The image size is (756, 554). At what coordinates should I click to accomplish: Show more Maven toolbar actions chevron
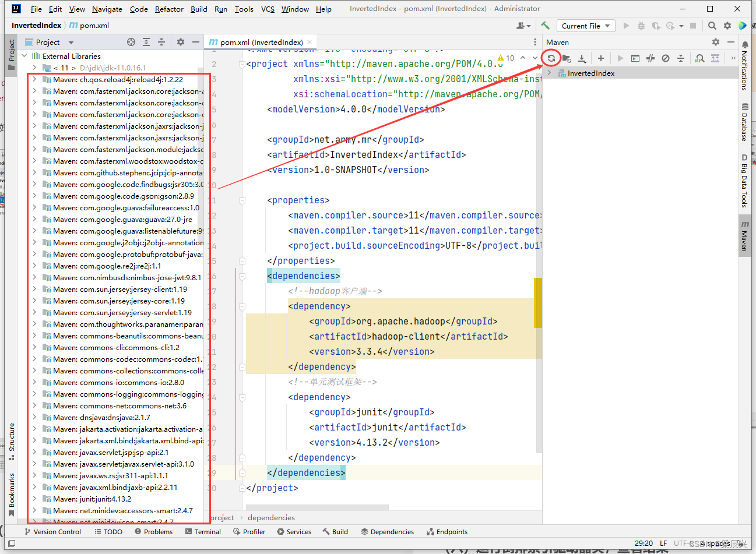click(733, 58)
